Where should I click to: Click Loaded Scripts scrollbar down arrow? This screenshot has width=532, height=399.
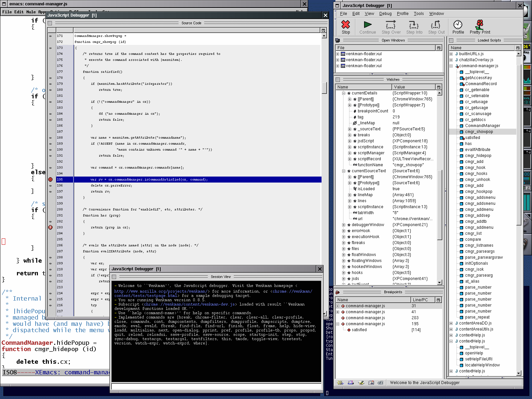[x=519, y=373]
